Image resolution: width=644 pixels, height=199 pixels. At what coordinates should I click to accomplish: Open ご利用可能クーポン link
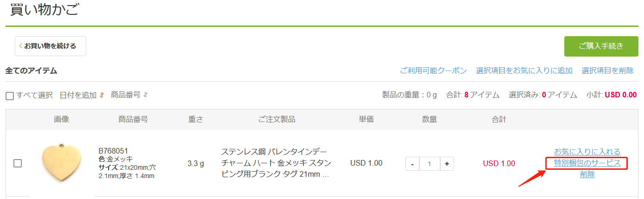[x=433, y=71]
